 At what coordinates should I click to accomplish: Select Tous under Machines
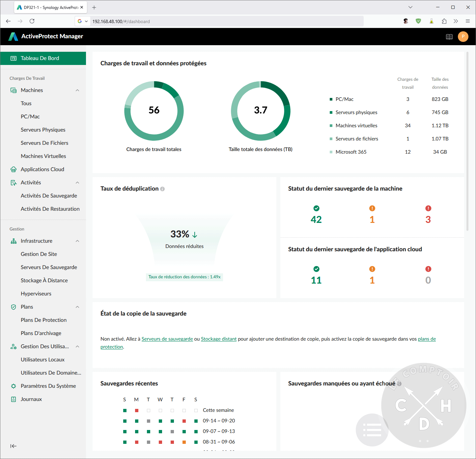tap(26, 103)
